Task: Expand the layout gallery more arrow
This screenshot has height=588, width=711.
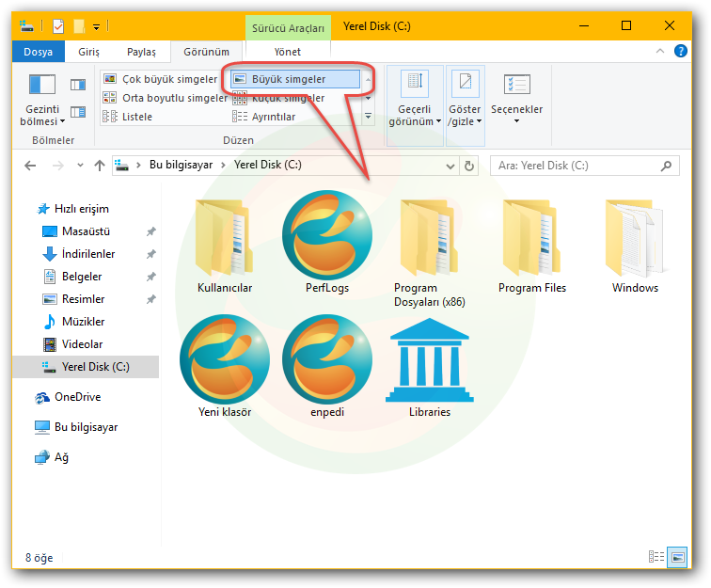Action: click(369, 117)
